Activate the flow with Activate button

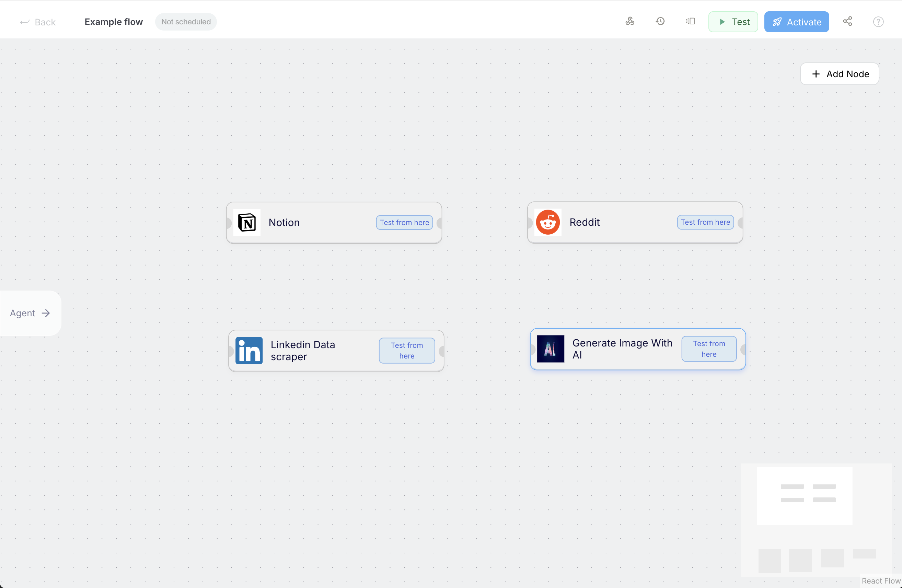(x=796, y=22)
